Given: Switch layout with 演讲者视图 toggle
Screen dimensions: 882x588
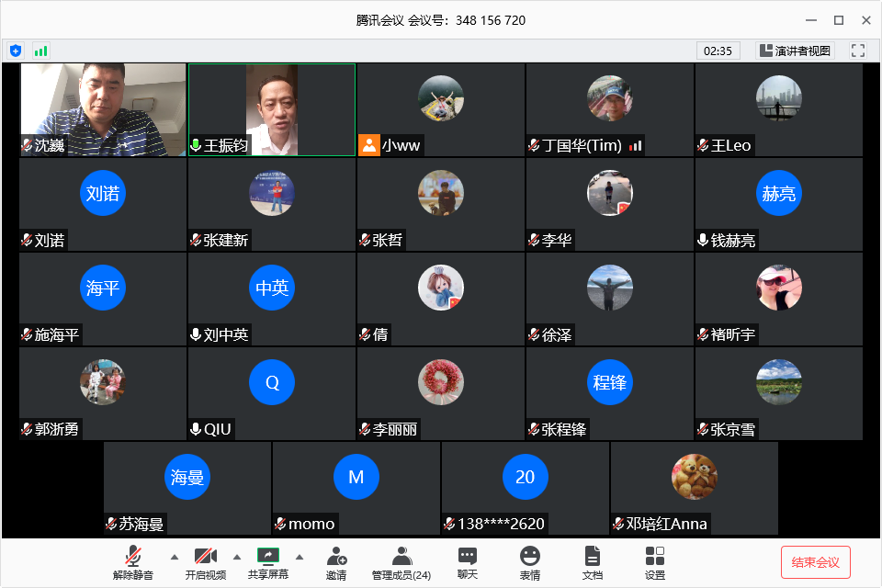Looking at the screenshot, I should pyautogui.click(x=795, y=51).
